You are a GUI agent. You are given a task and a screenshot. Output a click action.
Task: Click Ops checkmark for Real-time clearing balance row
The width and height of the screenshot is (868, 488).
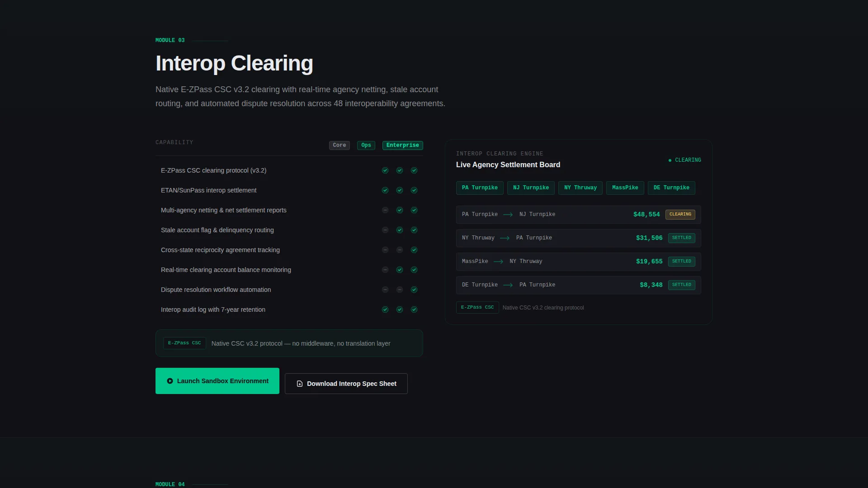(x=400, y=270)
